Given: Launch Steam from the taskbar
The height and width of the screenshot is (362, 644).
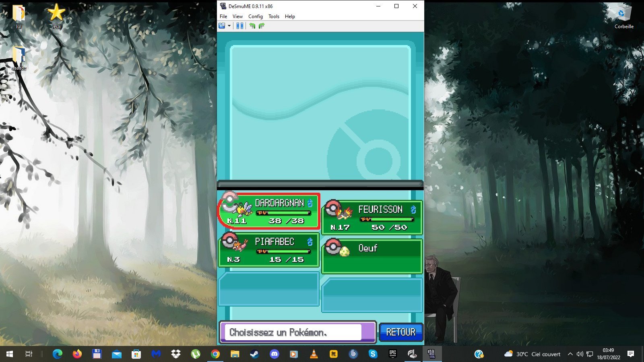Looking at the screenshot, I should coord(254,354).
